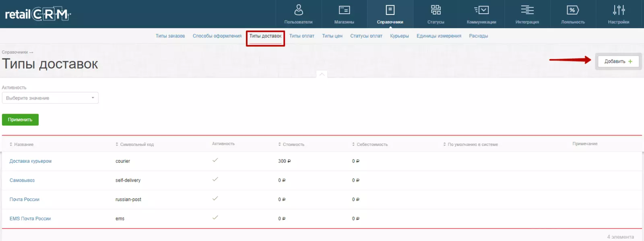Image resolution: width=644 pixels, height=241 pixels.
Task: Sort by По умолчанию в системе column
Action: [470, 144]
